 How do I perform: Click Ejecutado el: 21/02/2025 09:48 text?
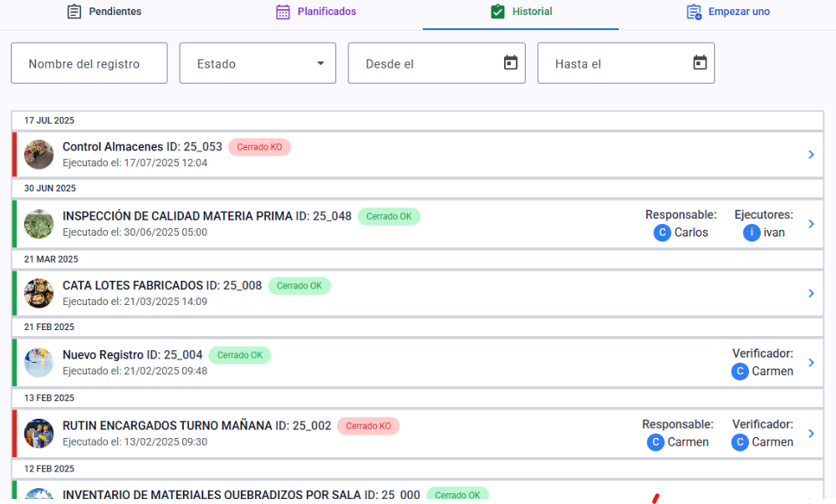[x=135, y=371]
